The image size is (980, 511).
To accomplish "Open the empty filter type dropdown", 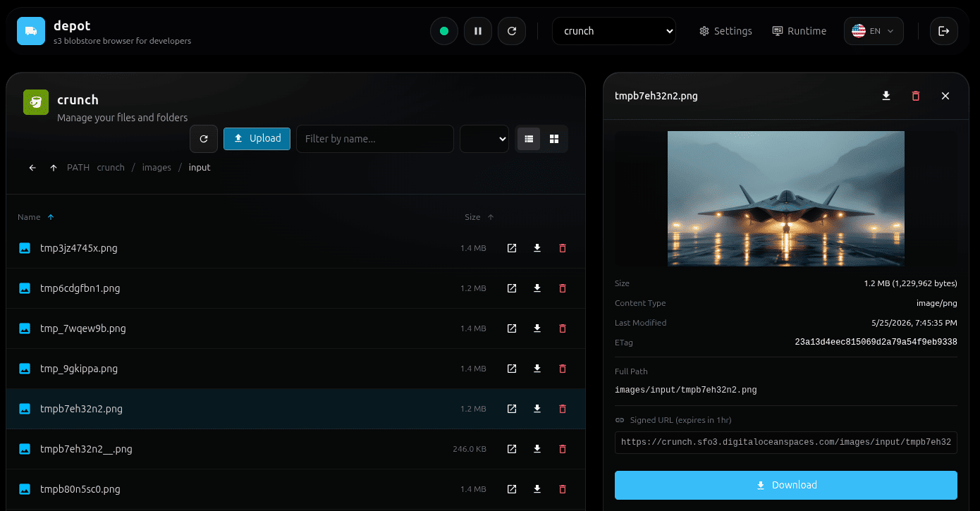I will tap(484, 139).
